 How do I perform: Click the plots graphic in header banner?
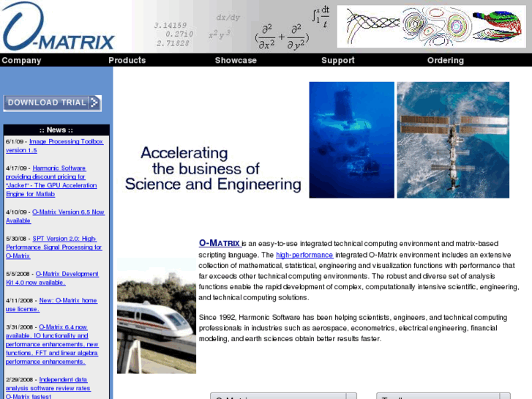pos(431,26)
